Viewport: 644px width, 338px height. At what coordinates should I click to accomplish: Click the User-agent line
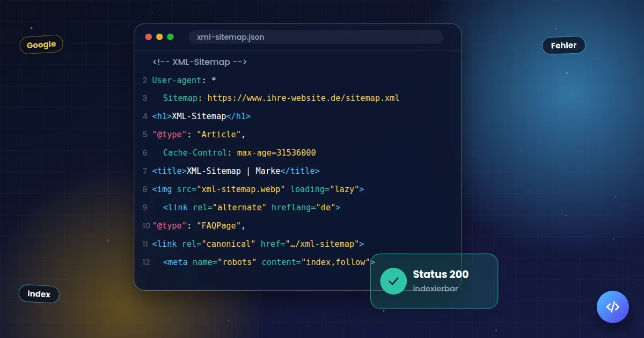[x=184, y=80]
